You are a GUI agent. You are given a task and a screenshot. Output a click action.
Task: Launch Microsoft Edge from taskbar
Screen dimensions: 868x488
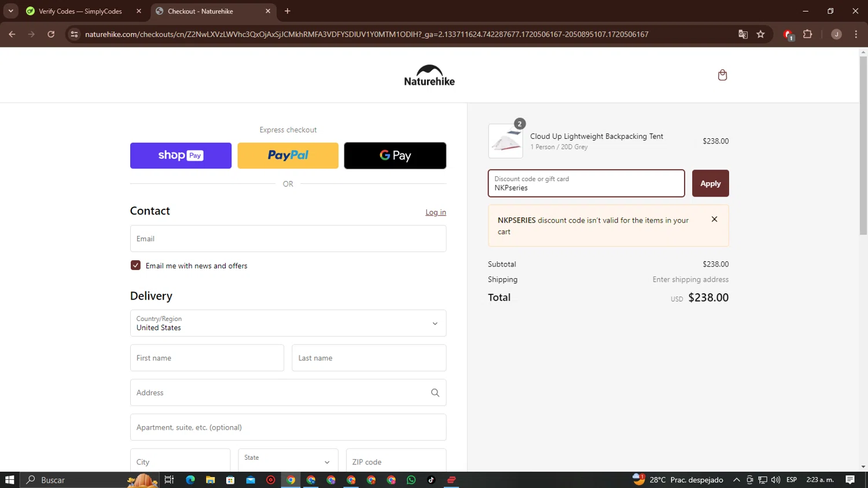tap(190, 480)
